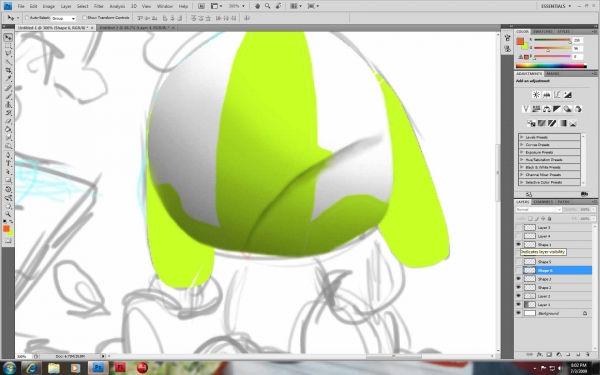Show the Shape 5 layer
The width and height of the screenshot is (600, 375).
[518, 262]
